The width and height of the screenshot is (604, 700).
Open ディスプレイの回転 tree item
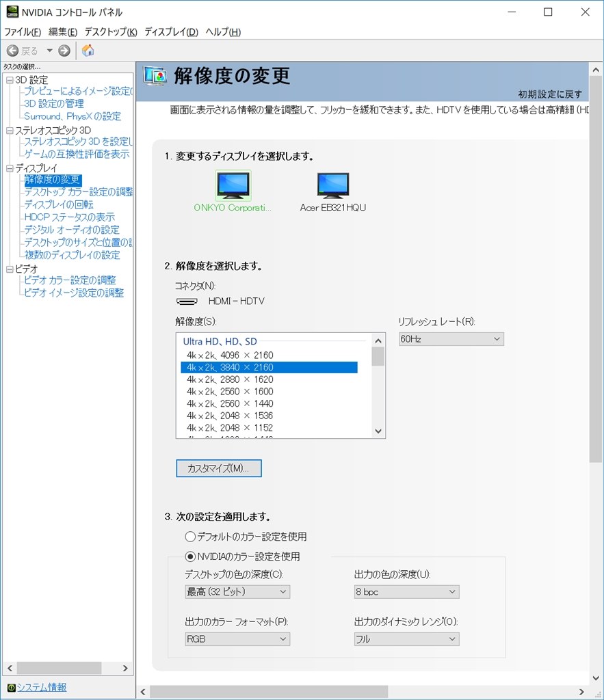59,204
